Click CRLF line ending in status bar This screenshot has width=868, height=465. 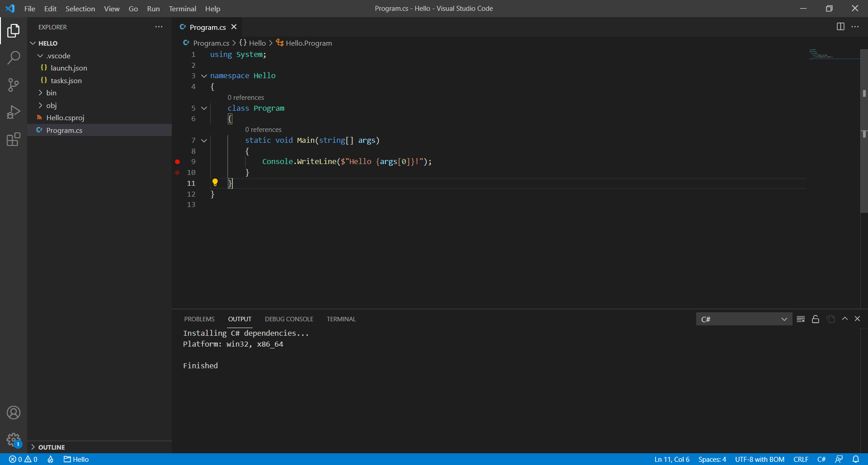801,459
